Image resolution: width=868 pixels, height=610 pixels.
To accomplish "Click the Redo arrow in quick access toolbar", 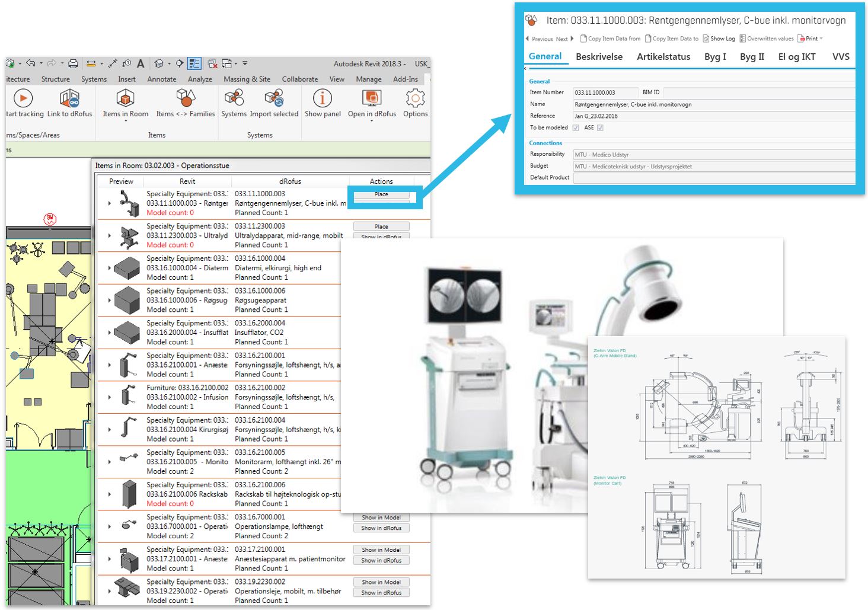I will [x=52, y=63].
